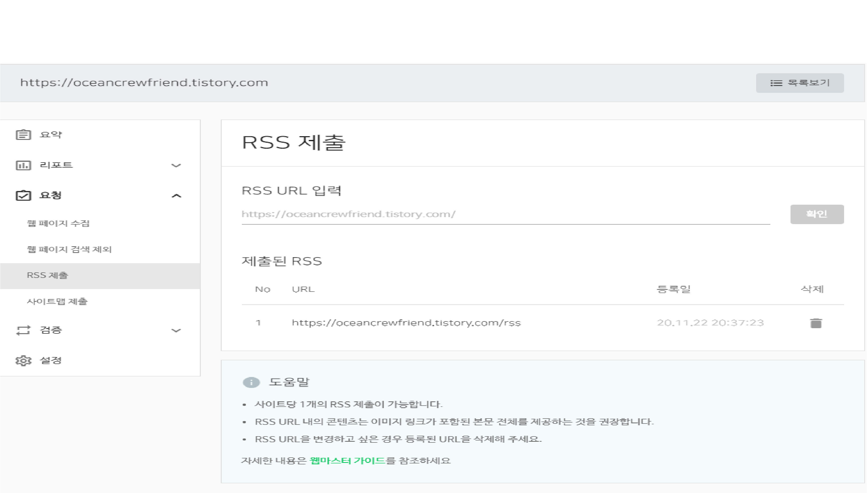Expand the 리포트 menu chevron

click(x=176, y=166)
